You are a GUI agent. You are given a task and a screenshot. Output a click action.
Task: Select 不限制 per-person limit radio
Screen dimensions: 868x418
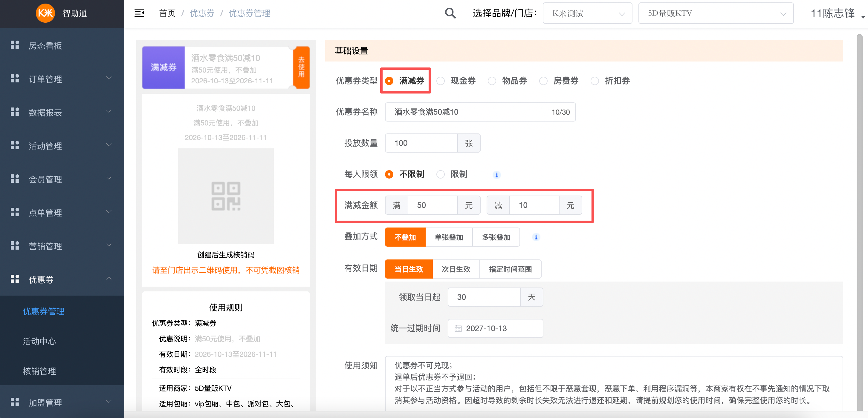(389, 174)
